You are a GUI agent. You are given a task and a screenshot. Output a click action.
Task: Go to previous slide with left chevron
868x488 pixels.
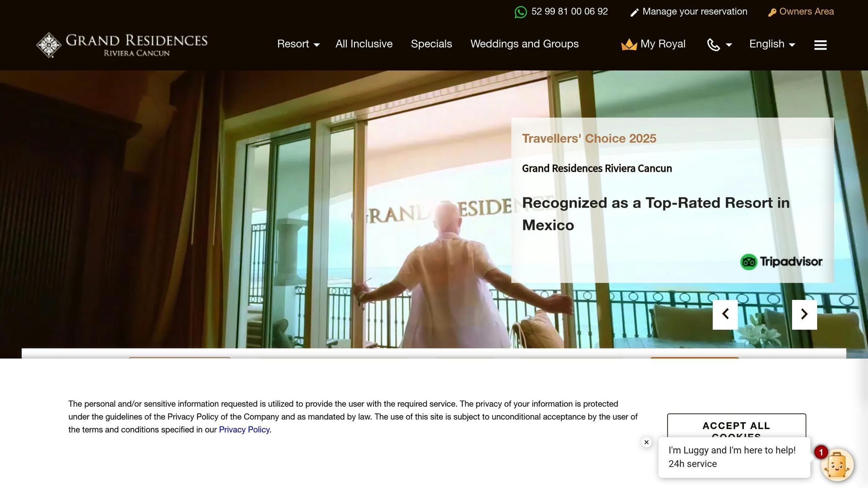pos(725,314)
